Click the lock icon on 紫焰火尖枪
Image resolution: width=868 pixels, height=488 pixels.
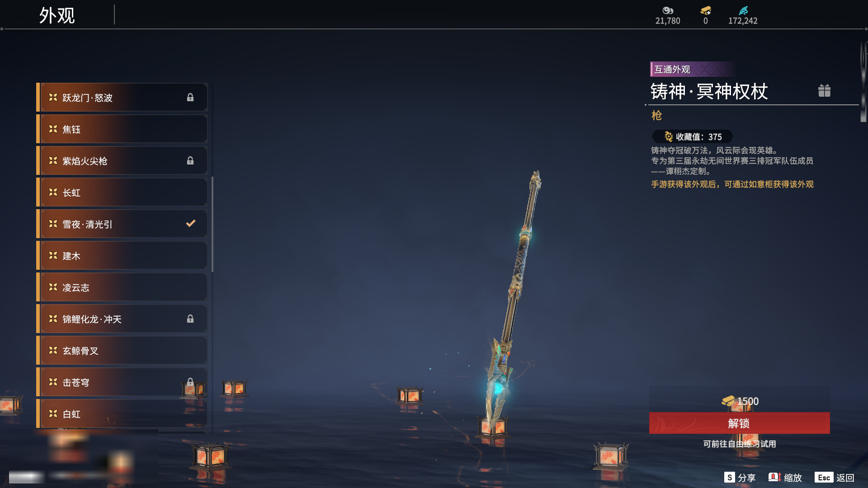190,160
